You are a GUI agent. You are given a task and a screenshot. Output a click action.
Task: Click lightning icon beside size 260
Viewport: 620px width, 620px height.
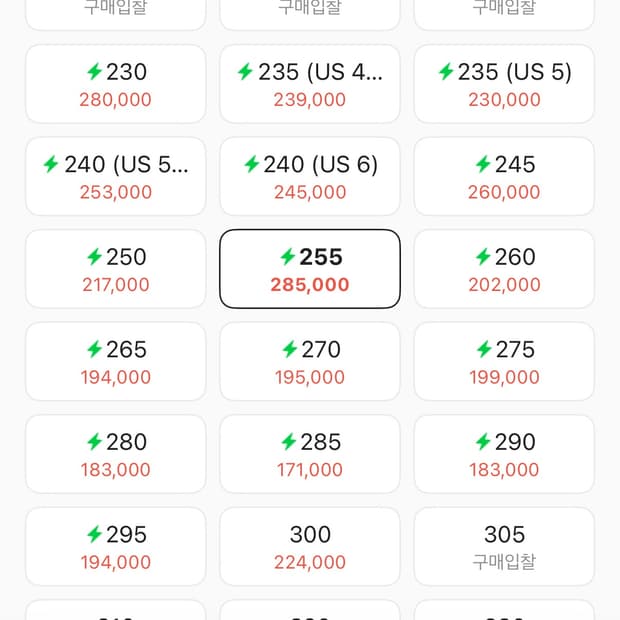483,257
